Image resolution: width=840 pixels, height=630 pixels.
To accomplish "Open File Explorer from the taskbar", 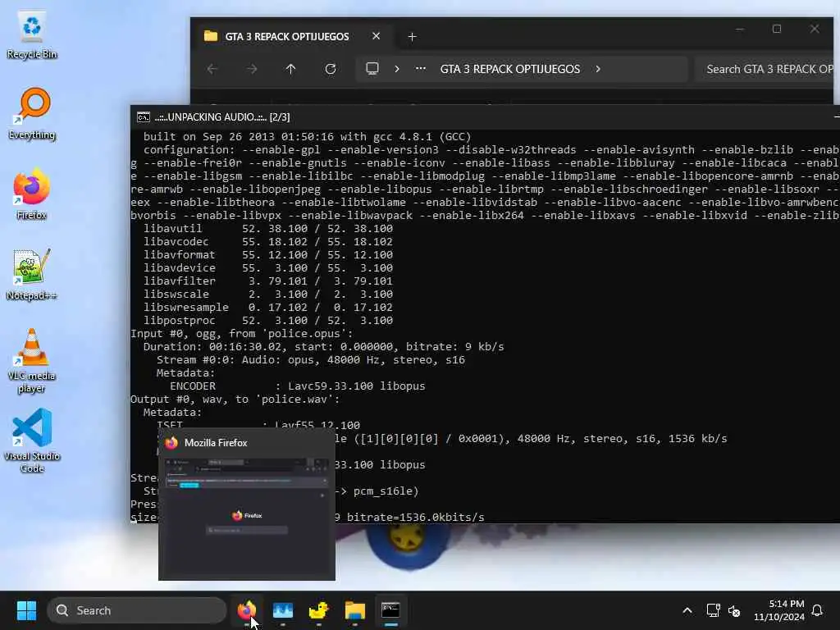I will (x=354, y=610).
